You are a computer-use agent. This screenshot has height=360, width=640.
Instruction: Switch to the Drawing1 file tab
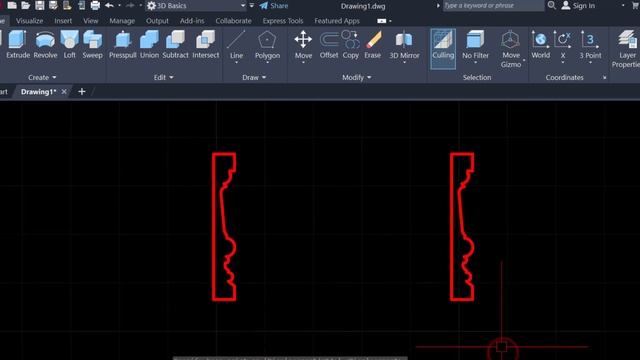(38, 92)
